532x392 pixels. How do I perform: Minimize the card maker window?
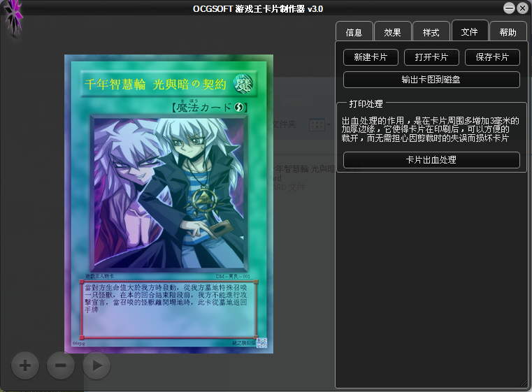[x=509, y=8]
